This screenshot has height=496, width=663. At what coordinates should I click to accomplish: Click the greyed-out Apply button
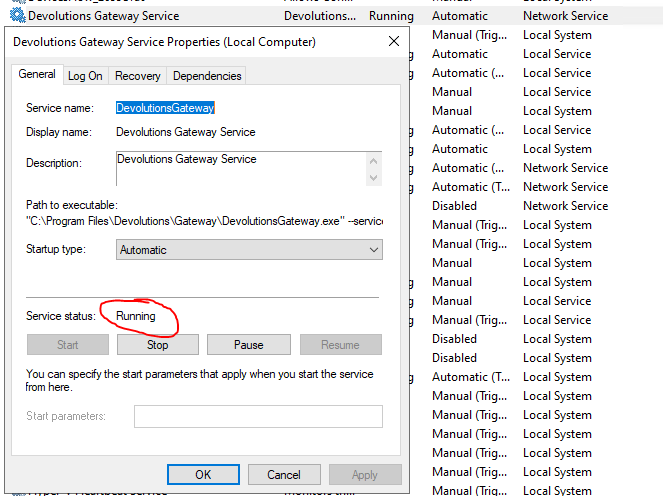[x=365, y=474]
